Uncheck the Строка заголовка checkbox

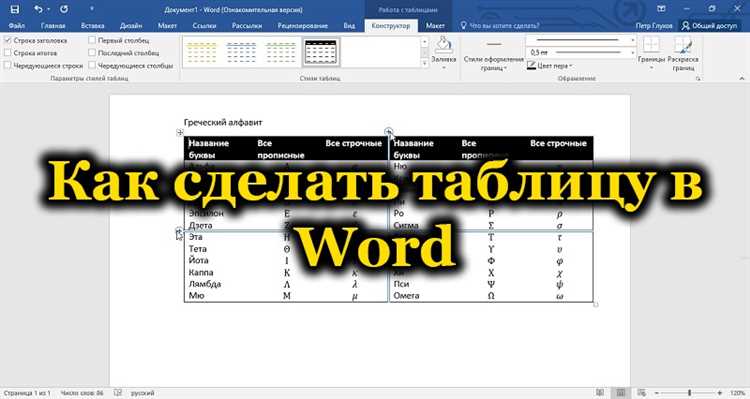pyautogui.click(x=8, y=41)
